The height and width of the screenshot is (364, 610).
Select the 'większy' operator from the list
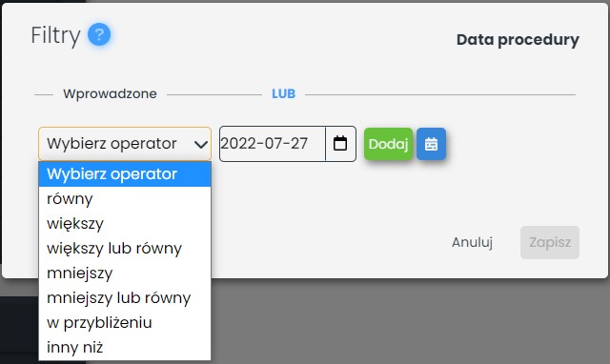pos(125,224)
